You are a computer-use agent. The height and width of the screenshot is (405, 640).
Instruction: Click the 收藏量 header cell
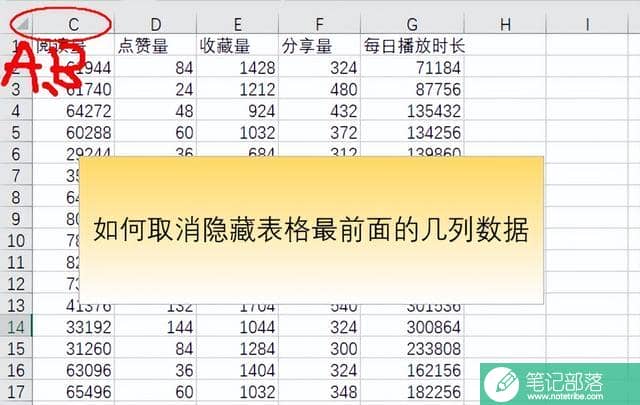click(238, 46)
